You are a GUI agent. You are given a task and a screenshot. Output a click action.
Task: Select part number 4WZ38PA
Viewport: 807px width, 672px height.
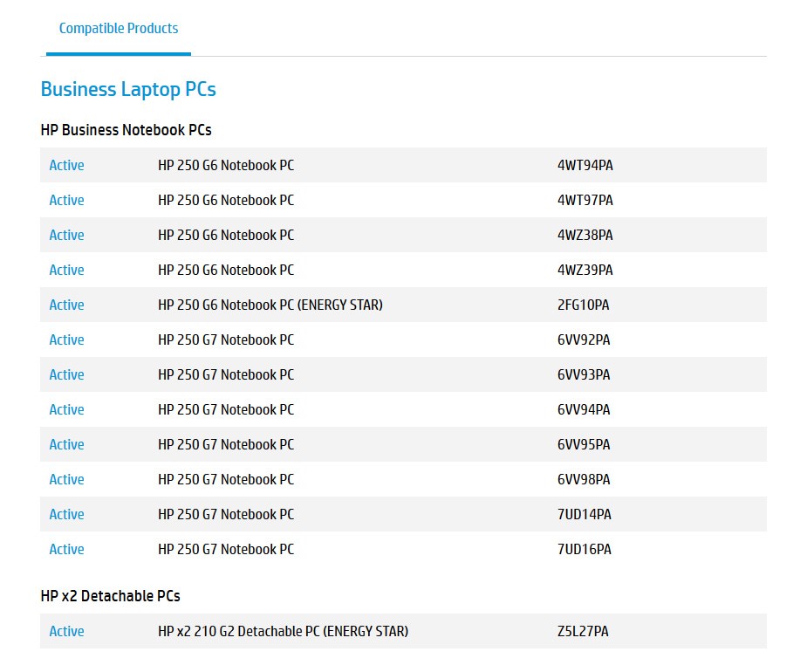click(585, 236)
